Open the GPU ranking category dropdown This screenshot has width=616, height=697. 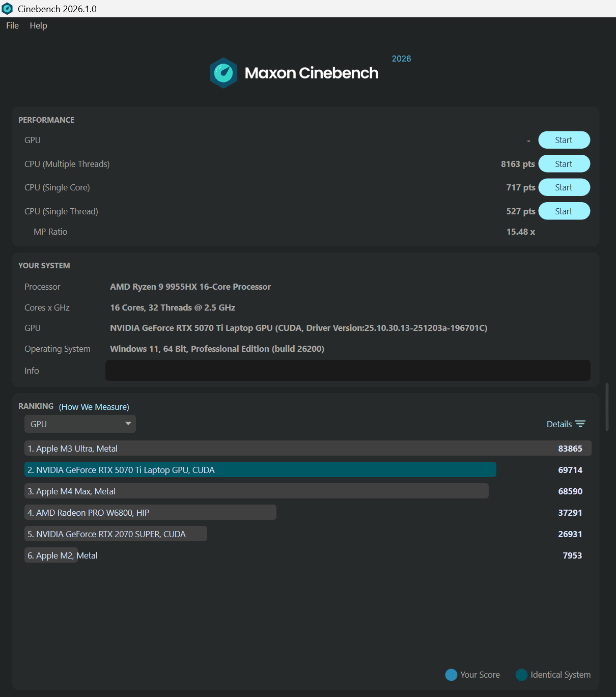[x=80, y=424]
